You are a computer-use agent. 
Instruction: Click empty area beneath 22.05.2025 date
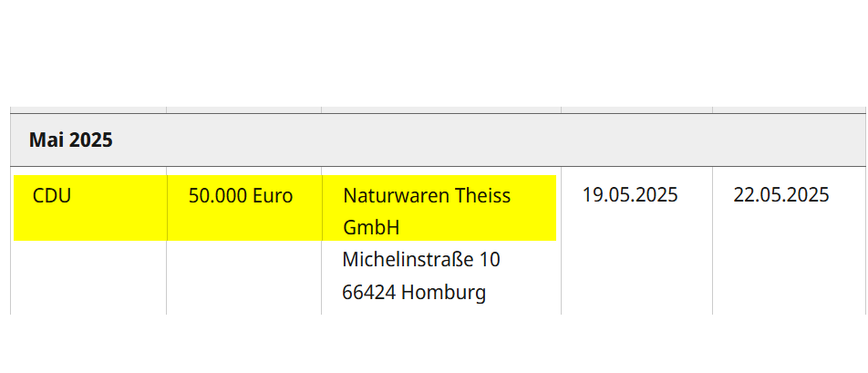[789, 260]
